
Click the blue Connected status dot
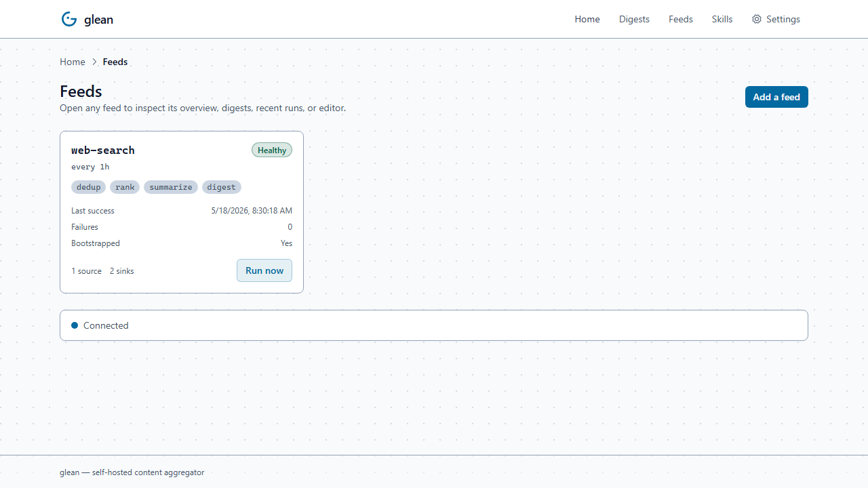click(75, 325)
